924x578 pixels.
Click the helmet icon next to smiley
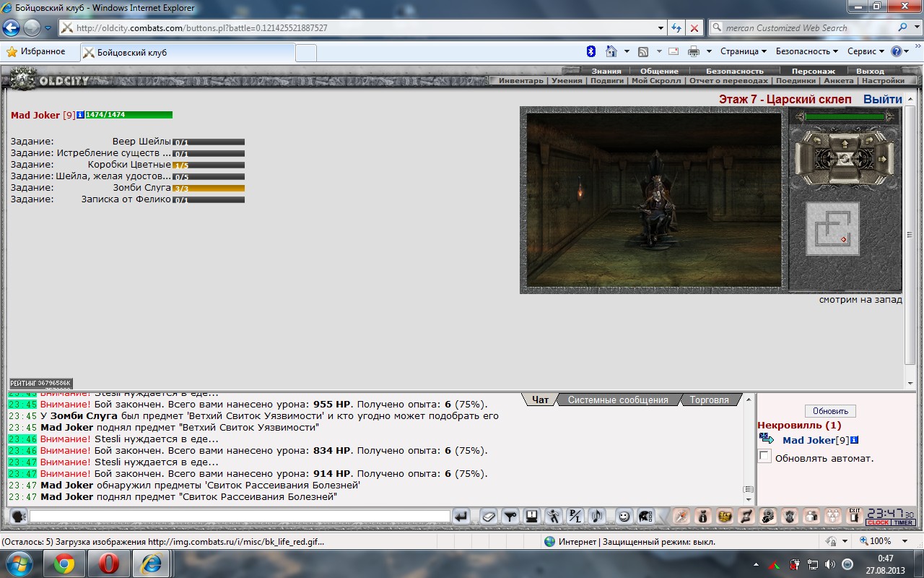pyautogui.click(x=645, y=517)
